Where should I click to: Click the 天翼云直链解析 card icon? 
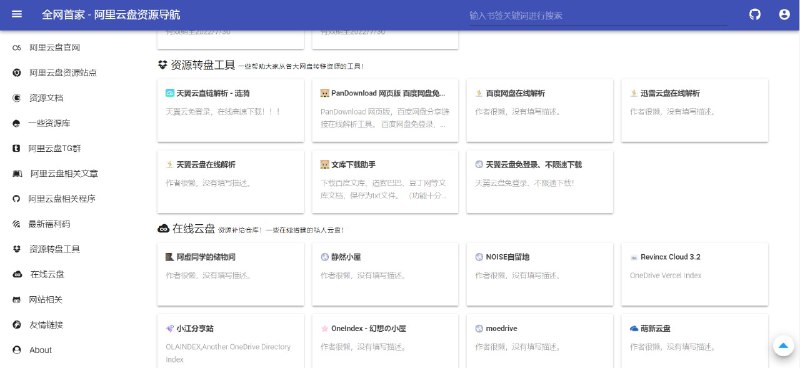[170, 93]
